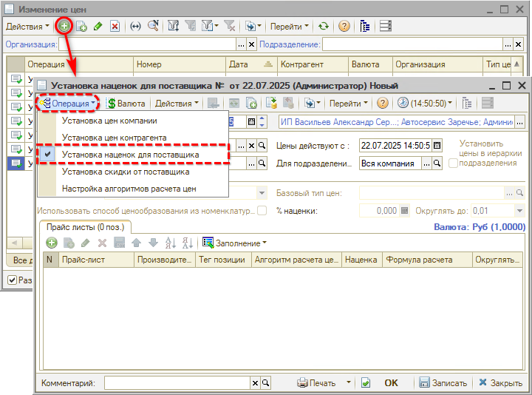Click the red-cross delete mark icon in top toolbar
This screenshot has height=395, width=532.
[x=115, y=26]
